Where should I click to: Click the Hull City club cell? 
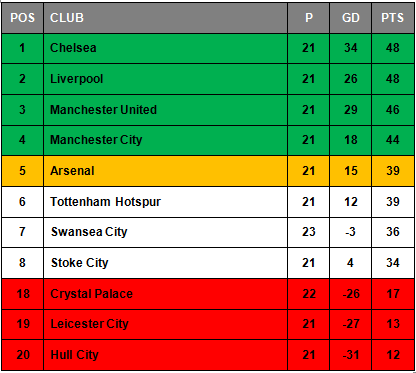tap(165, 355)
